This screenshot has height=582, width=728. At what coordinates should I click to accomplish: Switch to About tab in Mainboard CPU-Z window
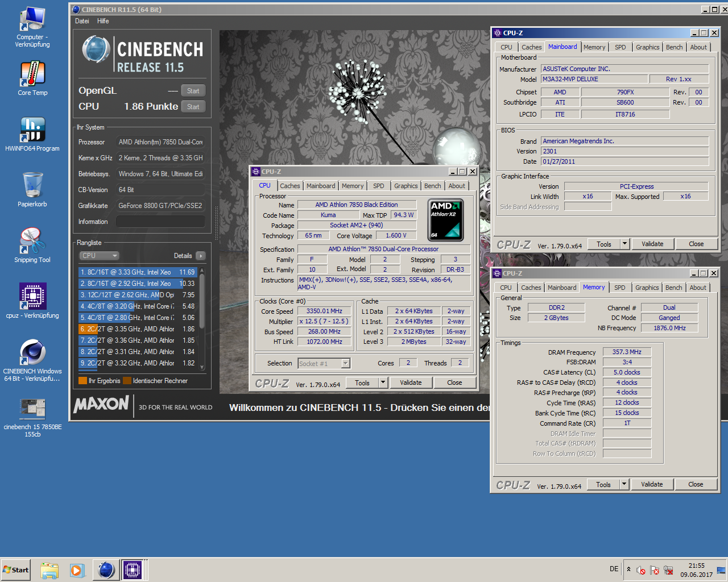pyautogui.click(x=698, y=47)
